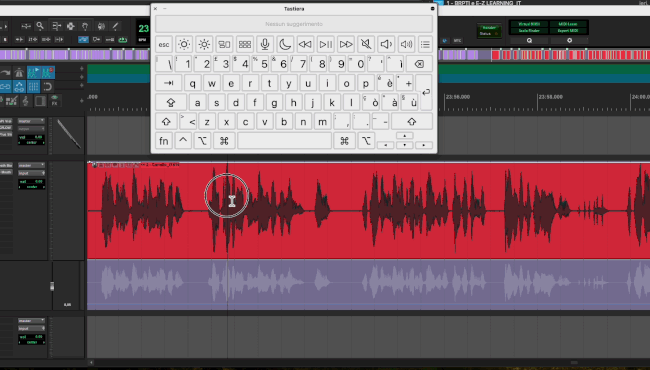Click the Nessun suggerimento suggestion bar
650x370 pixels.
[x=294, y=24]
